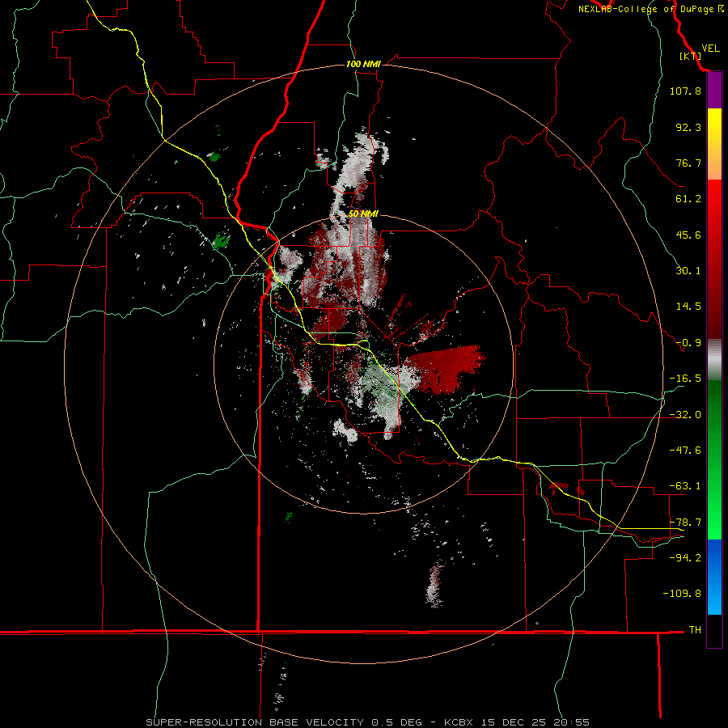The width and height of the screenshot is (728, 728).
Task: Select the 107.8 legend value
Action: pos(685,91)
